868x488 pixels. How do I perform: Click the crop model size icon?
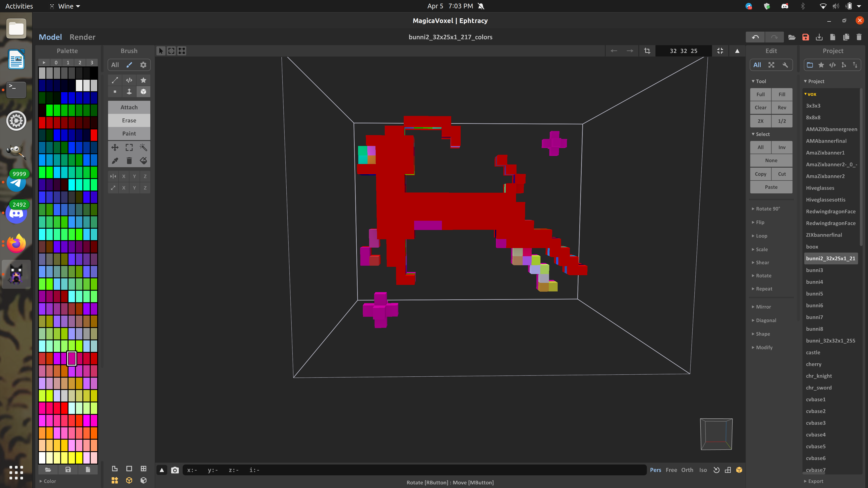(x=647, y=51)
